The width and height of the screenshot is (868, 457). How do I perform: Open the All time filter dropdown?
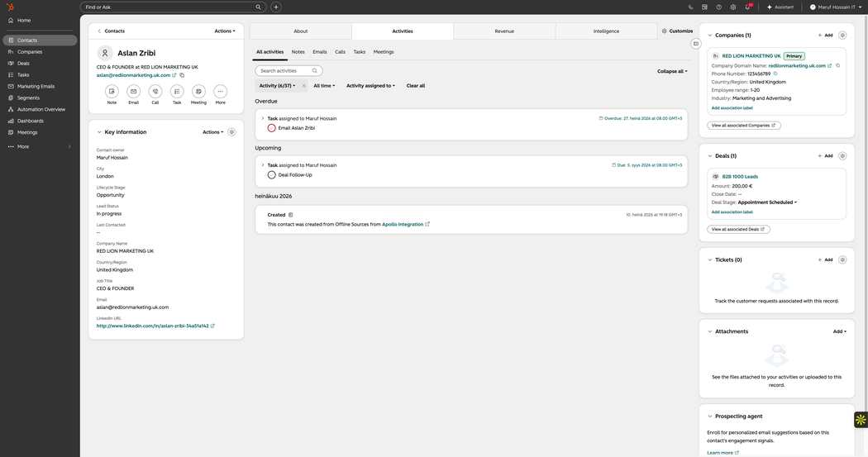tap(324, 86)
